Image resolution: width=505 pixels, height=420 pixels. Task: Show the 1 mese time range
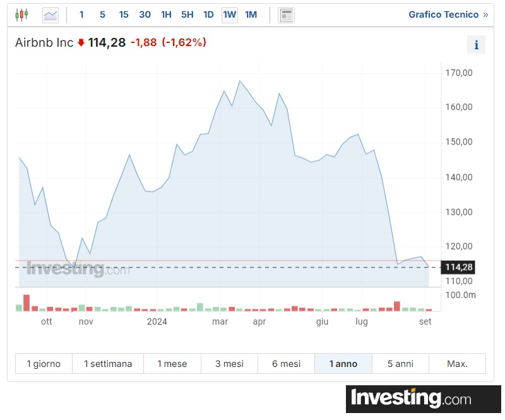pos(172,364)
